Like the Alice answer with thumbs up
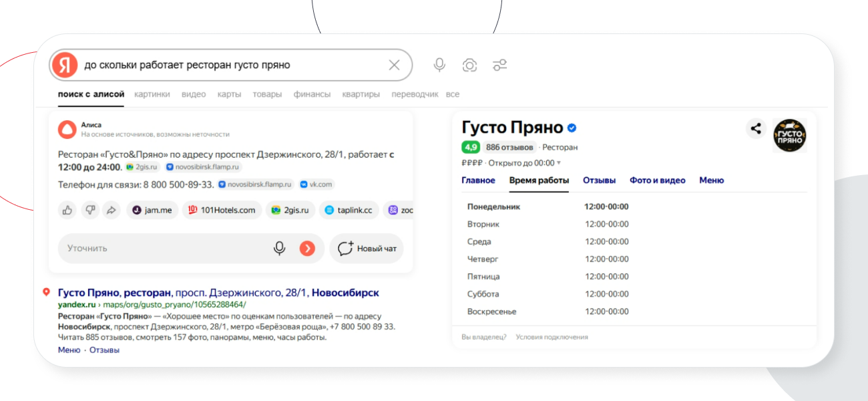 [67, 210]
